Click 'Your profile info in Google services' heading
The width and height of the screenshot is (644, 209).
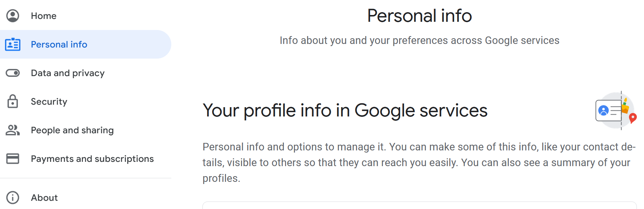tap(345, 110)
